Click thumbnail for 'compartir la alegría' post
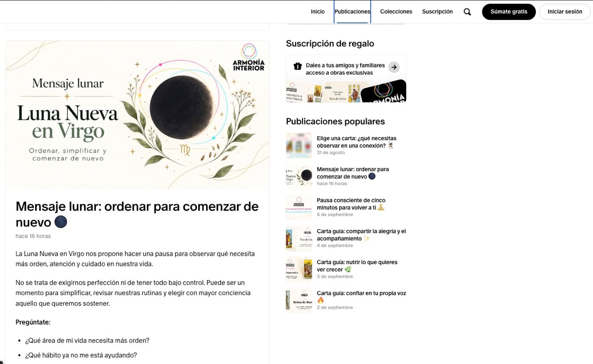Screen dimensions: 593x364 click(x=299, y=238)
